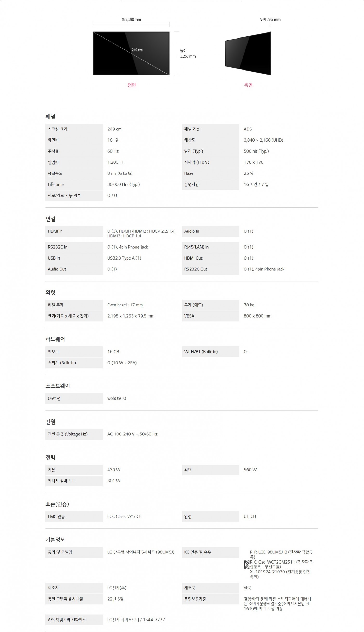The height and width of the screenshot is (632, 364).
Task: Click the 두께 79.5 mm thickness label
Action: tap(270, 20)
